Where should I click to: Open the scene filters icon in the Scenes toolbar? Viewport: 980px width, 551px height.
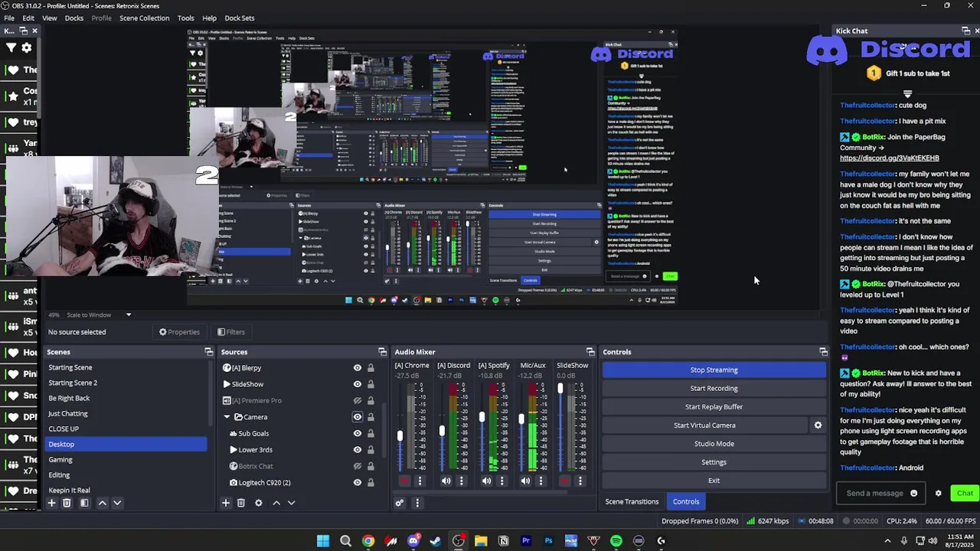pyautogui.click(x=84, y=503)
